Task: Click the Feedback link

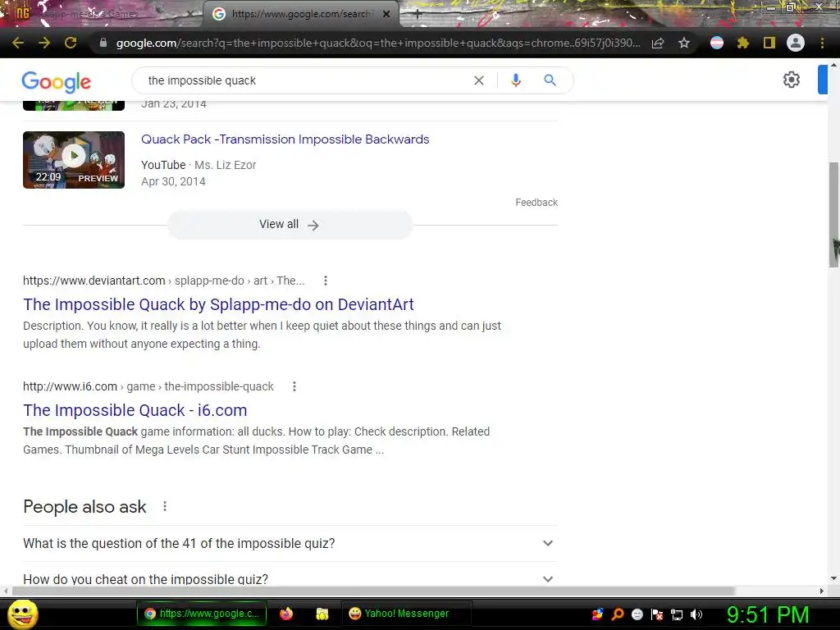Action: [536, 203]
